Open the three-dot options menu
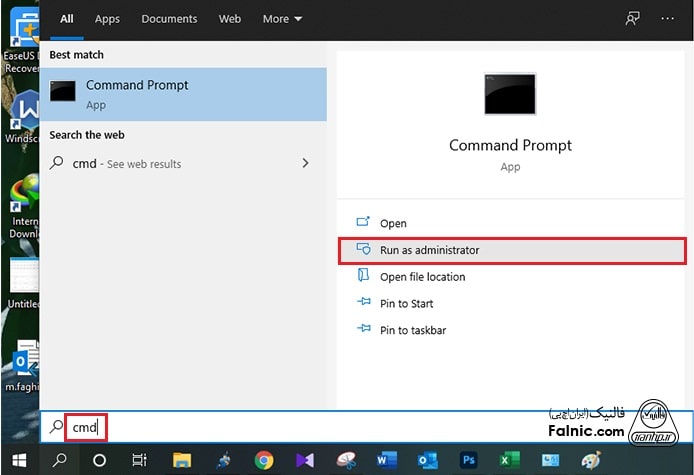Viewport: 694px width, 475px height. 667,18
